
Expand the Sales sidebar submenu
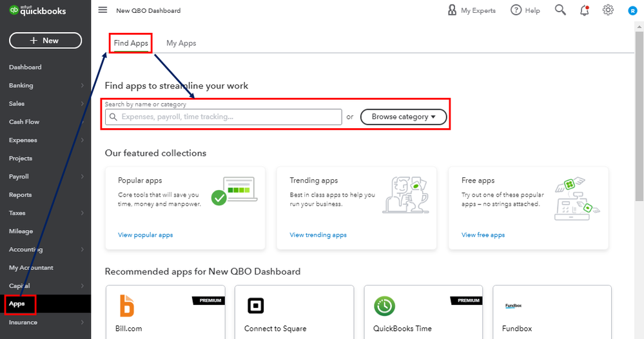82,104
